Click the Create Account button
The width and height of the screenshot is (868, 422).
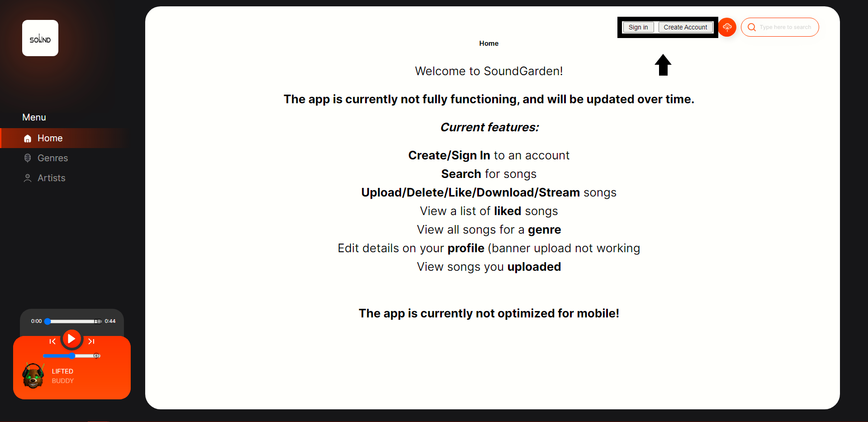pyautogui.click(x=685, y=27)
